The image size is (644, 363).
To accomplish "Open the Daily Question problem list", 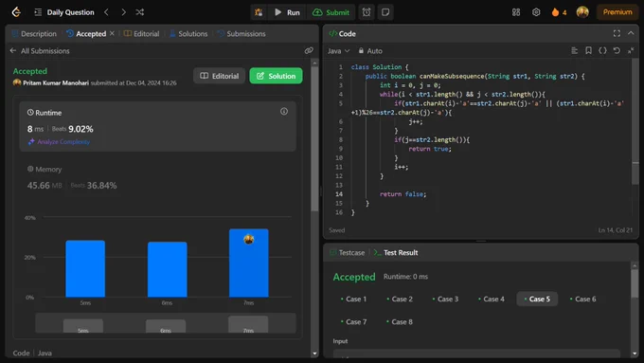I will point(64,12).
